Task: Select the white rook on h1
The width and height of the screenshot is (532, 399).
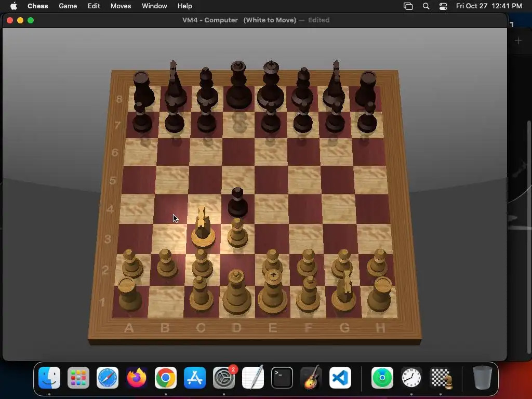Action: 380,295
